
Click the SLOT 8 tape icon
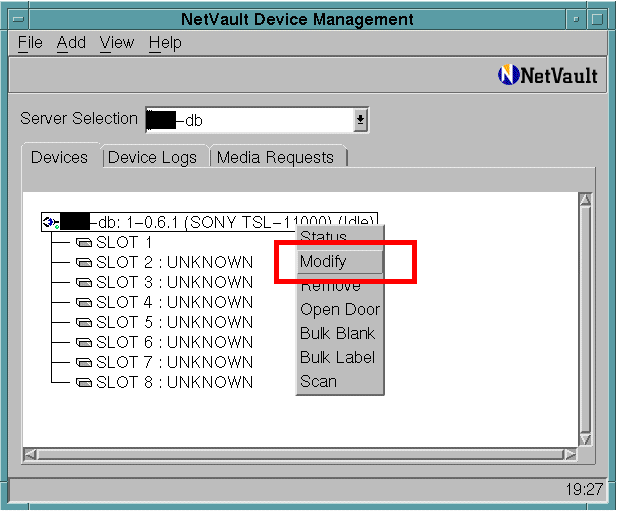[84, 382]
